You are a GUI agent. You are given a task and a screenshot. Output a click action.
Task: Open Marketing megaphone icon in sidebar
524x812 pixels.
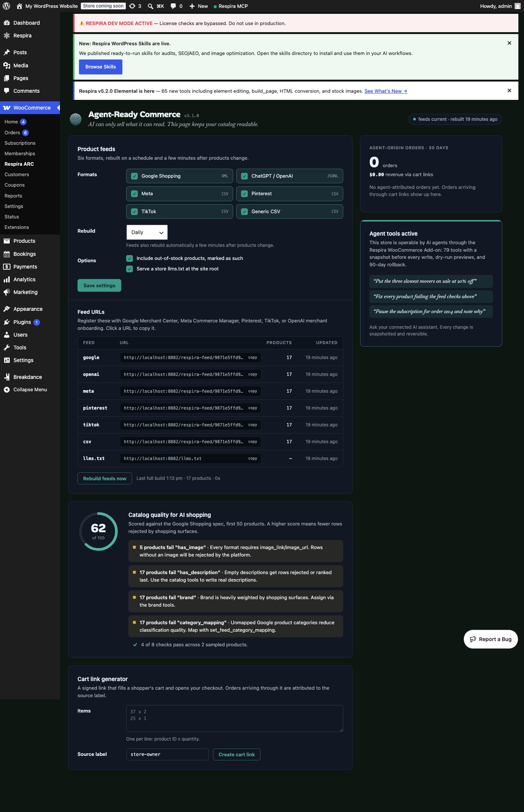click(x=7, y=292)
